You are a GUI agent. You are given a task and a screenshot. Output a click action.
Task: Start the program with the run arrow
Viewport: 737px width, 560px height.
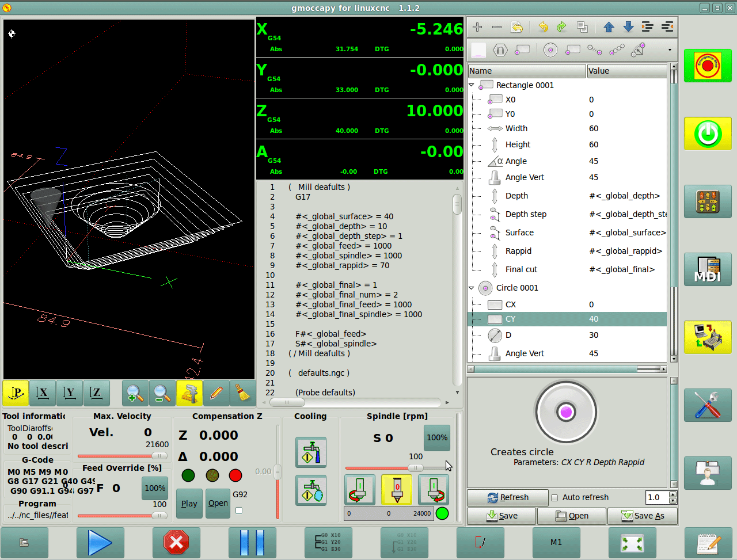click(x=100, y=542)
